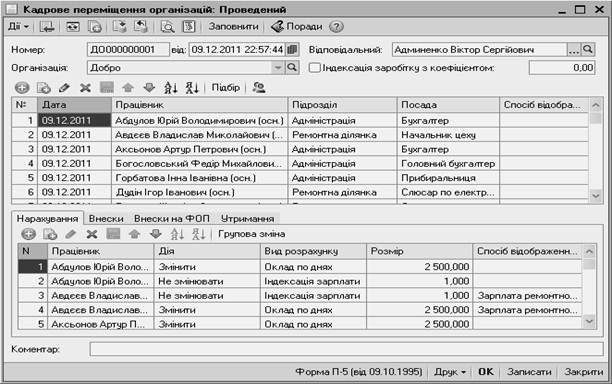Open calendar picker next to date field
This screenshot has width=612, height=384.
tap(292, 50)
